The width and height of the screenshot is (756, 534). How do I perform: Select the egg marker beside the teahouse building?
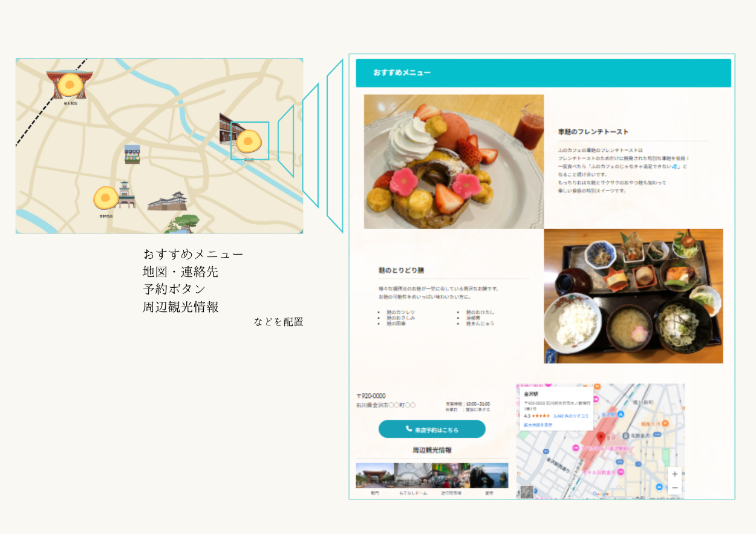248,142
